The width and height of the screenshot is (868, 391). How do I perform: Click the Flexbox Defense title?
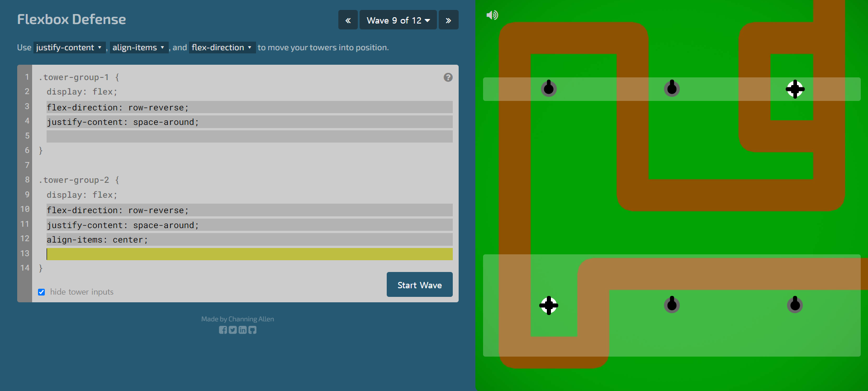coord(71,19)
